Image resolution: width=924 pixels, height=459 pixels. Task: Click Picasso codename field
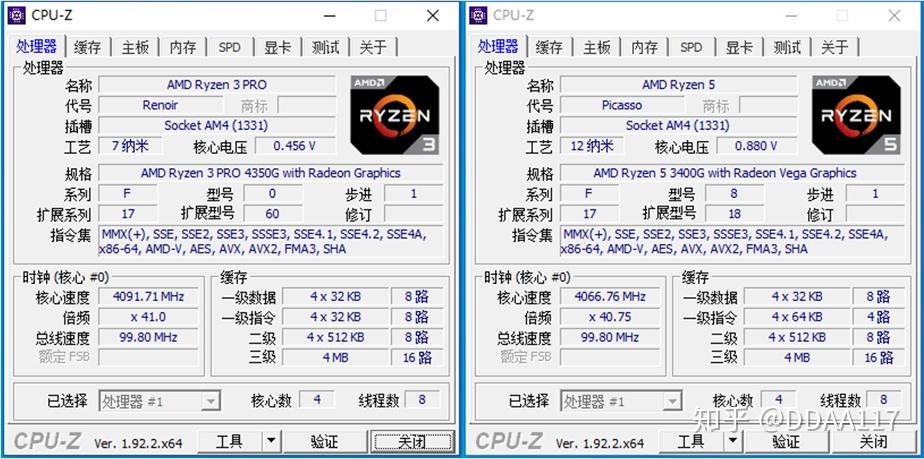(x=622, y=105)
